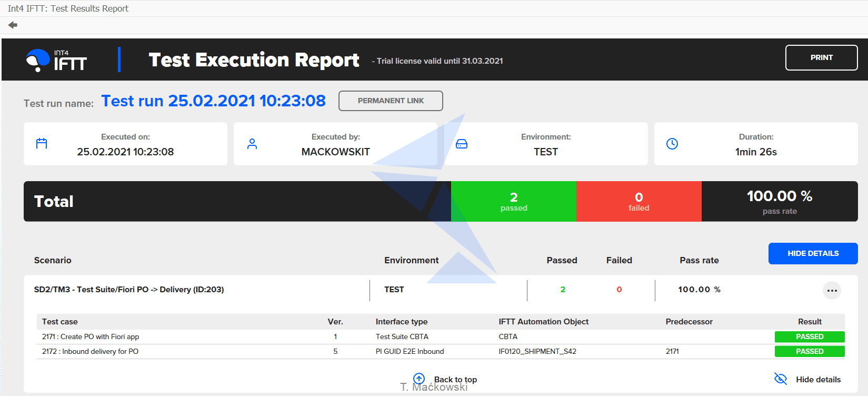The height and width of the screenshot is (396, 868).
Task: Click the Pass rate column header
Action: point(699,260)
